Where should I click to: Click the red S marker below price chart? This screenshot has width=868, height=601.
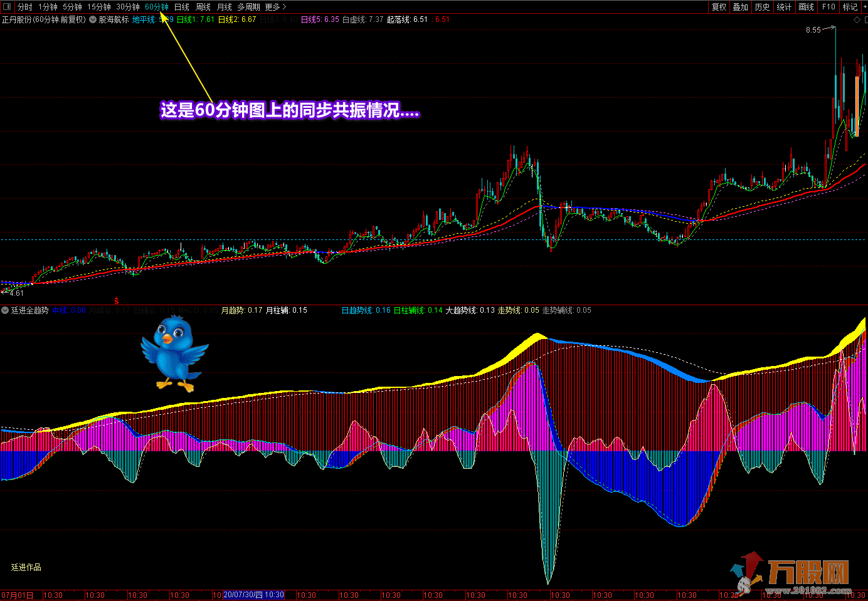pyautogui.click(x=117, y=301)
